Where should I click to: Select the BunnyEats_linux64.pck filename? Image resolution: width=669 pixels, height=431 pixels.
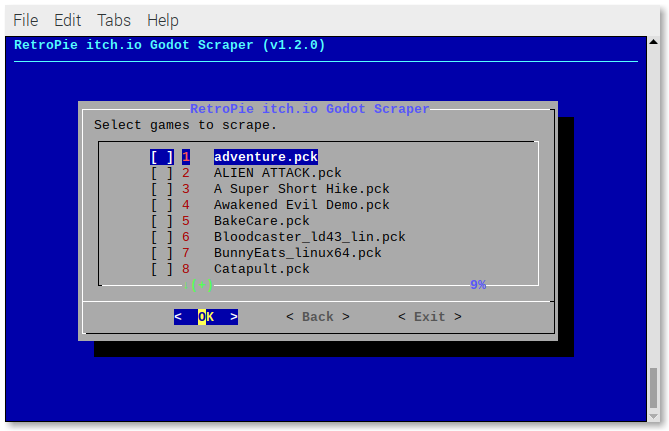click(298, 253)
